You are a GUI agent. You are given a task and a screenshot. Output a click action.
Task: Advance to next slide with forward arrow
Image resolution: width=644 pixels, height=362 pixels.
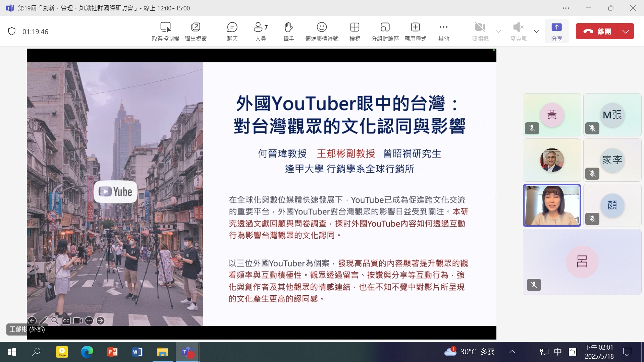100,321
